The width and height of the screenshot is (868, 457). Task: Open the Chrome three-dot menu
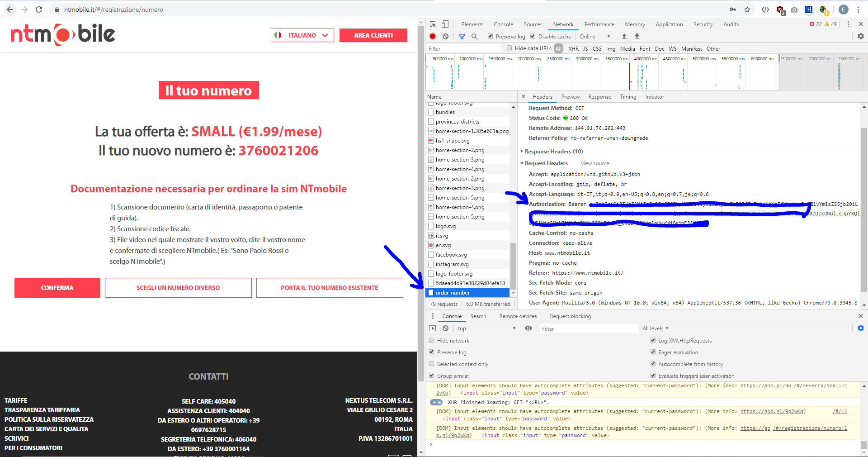click(x=858, y=10)
